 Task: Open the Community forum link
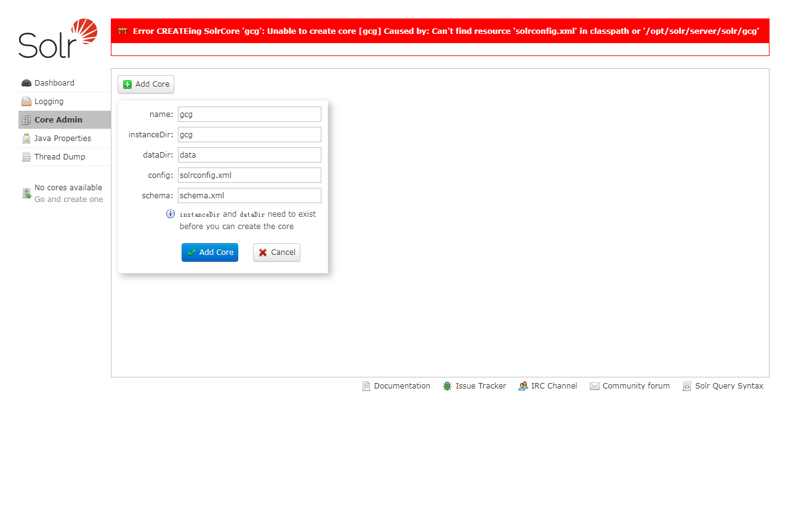click(x=630, y=386)
